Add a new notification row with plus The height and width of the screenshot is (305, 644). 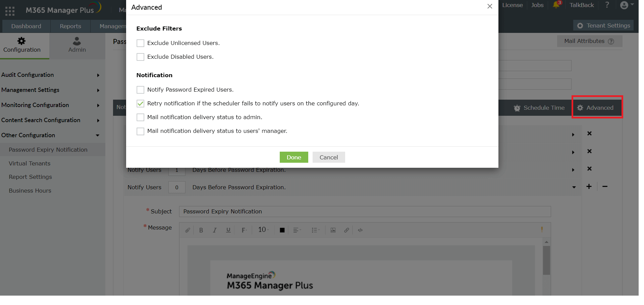coord(589,187)
